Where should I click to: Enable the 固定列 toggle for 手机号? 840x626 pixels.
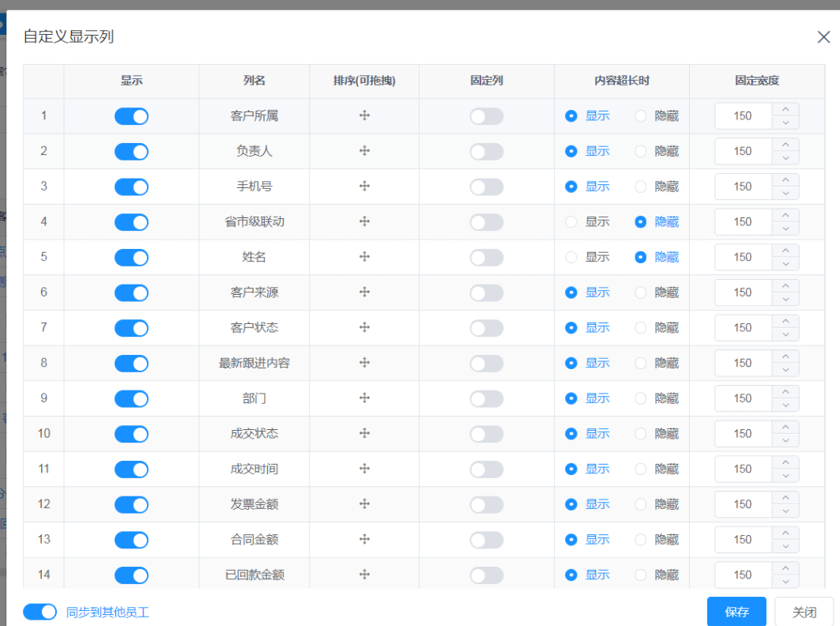click(x=485, y=187)
